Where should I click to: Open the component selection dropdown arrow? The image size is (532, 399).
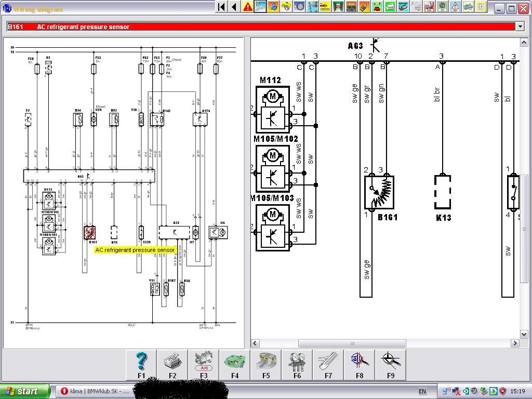520,26
